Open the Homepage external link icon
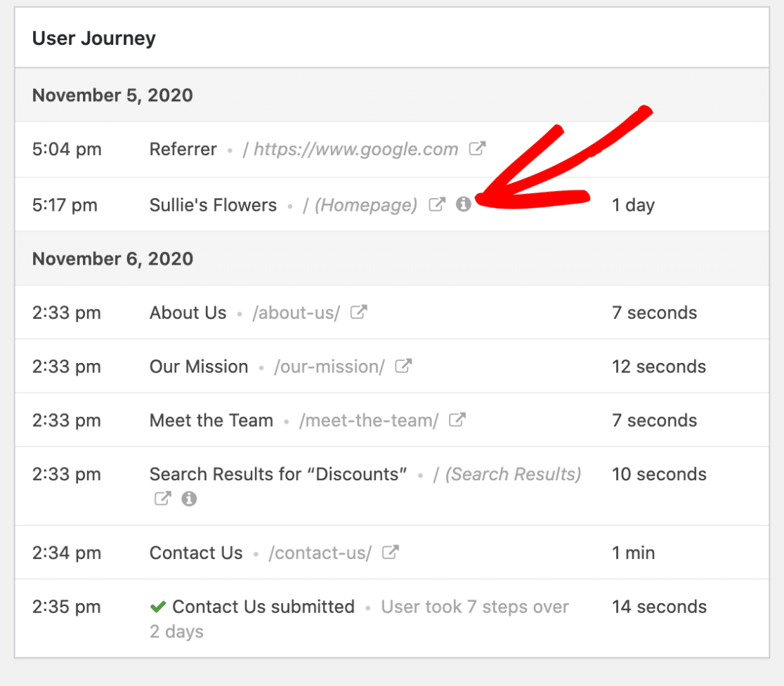This screenshot has height=686, width=784. [x=437, y=204]
